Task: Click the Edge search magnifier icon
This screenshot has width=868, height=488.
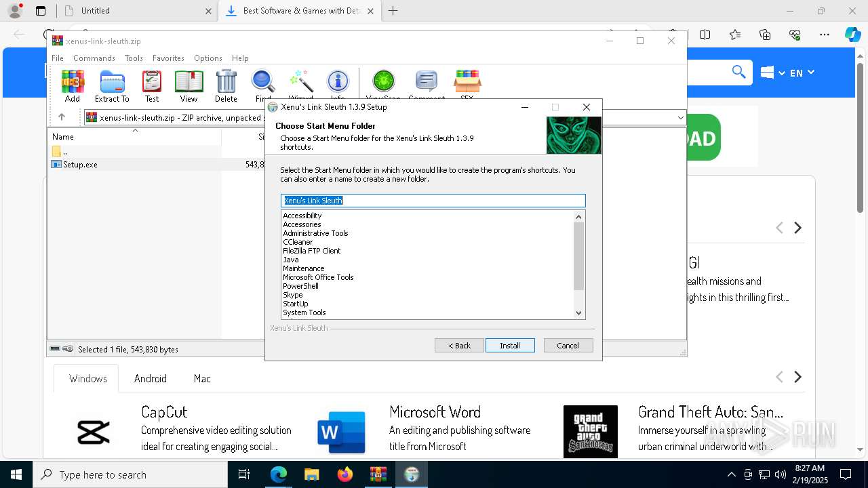Action: (x=738, y=72)
